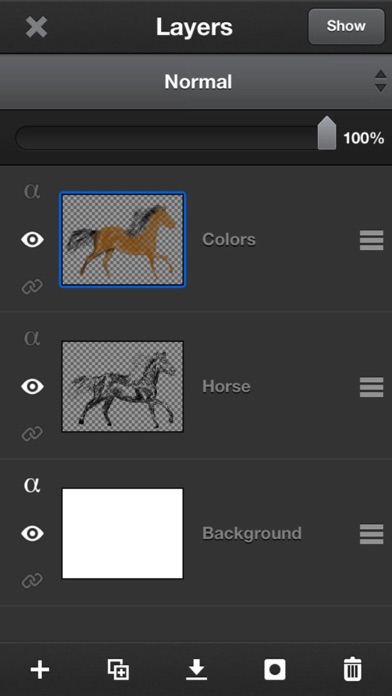
Task: Click the Show button
Action: click(346, 26)
